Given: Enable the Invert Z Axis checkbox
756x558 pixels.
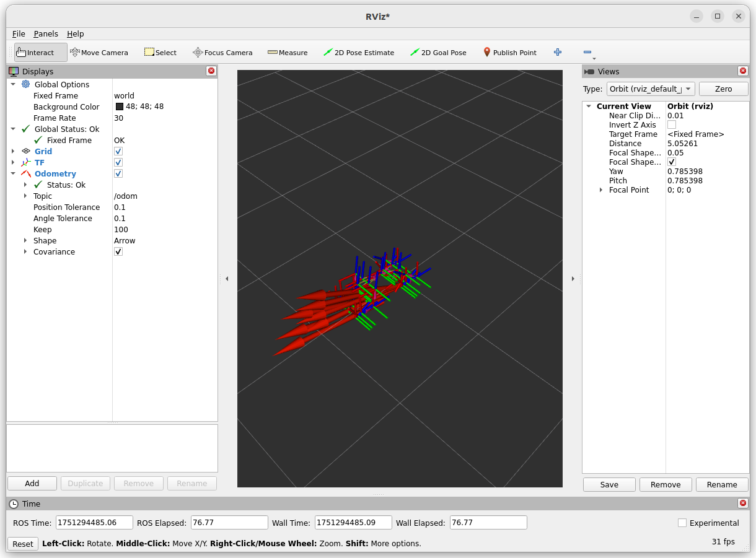Looking at the screenshot, I should (x=672, y=124).
